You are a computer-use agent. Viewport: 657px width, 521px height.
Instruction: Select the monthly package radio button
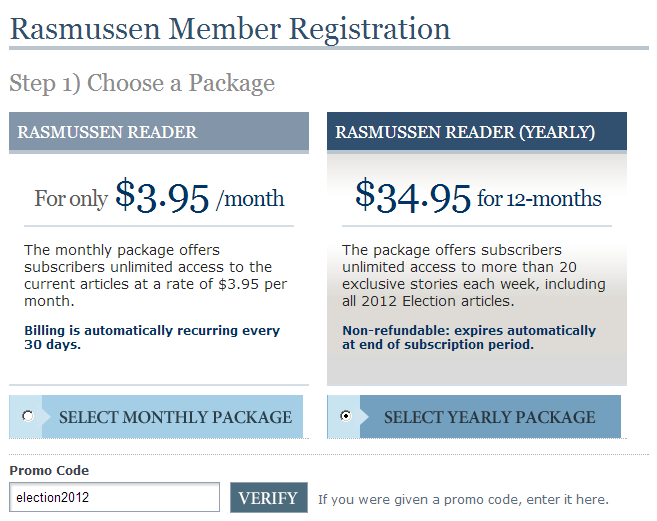pos(28,416)
